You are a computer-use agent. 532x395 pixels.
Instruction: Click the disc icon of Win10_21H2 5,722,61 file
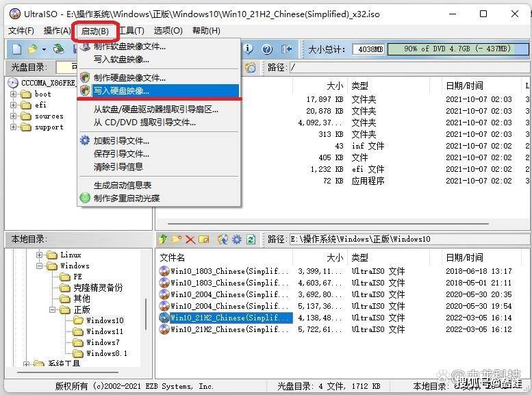click(164, 329)
